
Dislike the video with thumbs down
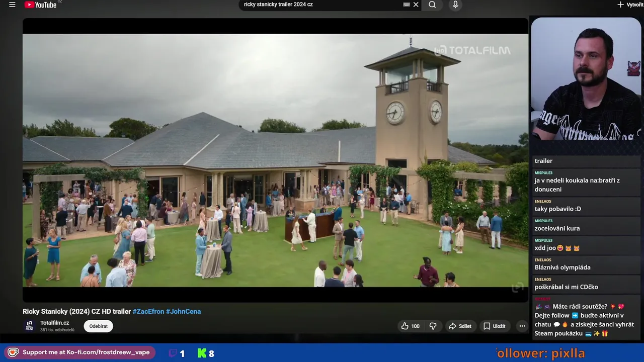point(433,326)
